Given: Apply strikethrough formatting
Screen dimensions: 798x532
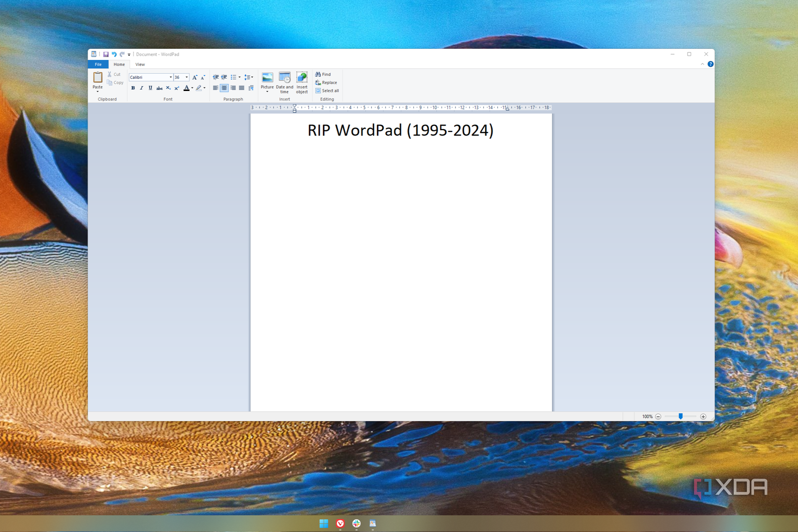Looking at the screenshot, I should coord(159,88).
